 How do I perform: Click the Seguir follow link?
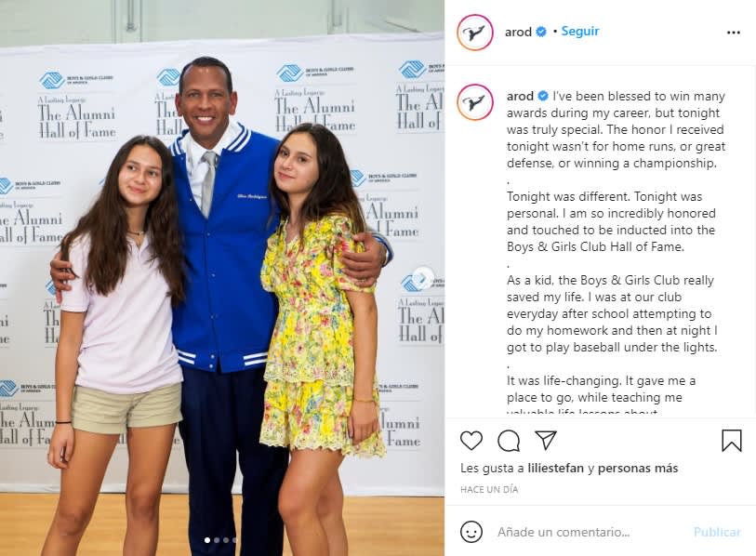click(x=580, y=32)
